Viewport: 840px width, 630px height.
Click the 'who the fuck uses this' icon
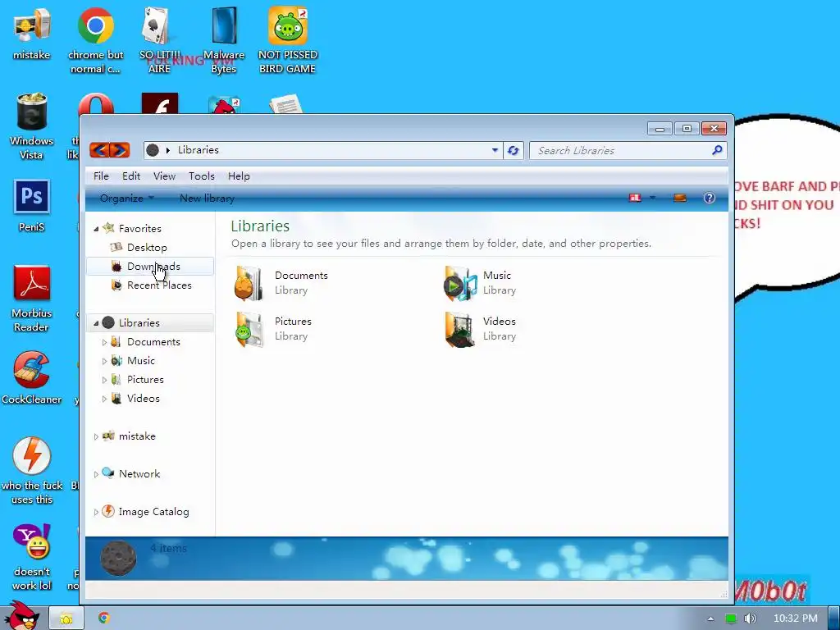(32, 471)
